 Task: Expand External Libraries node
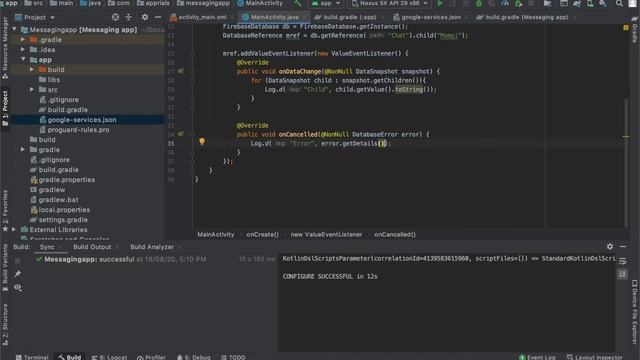[x=14, y=230]
